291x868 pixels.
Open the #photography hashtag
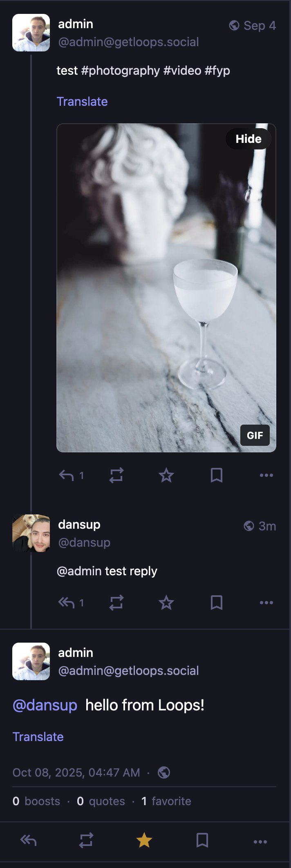click(121, 71)
